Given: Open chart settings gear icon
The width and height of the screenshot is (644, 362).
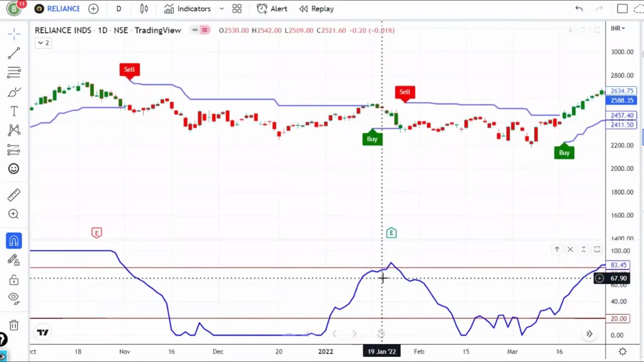Looking at the screenshot, I should click(622, 351).
